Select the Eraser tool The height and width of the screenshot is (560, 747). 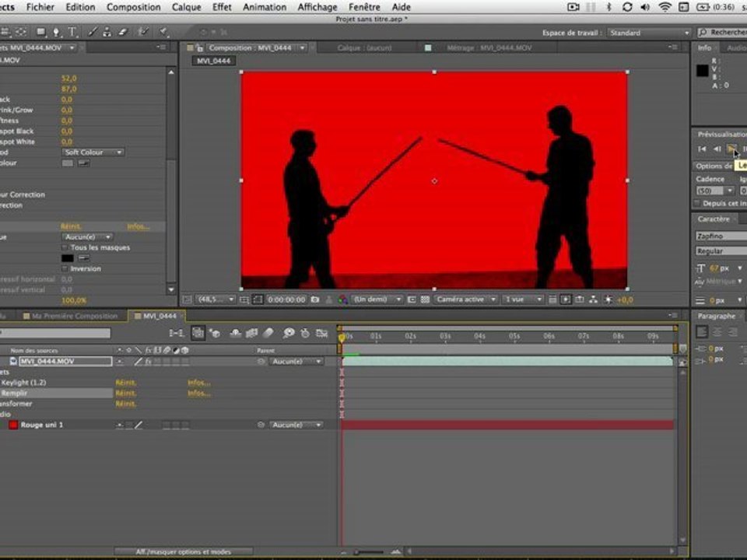pos(123,33)
